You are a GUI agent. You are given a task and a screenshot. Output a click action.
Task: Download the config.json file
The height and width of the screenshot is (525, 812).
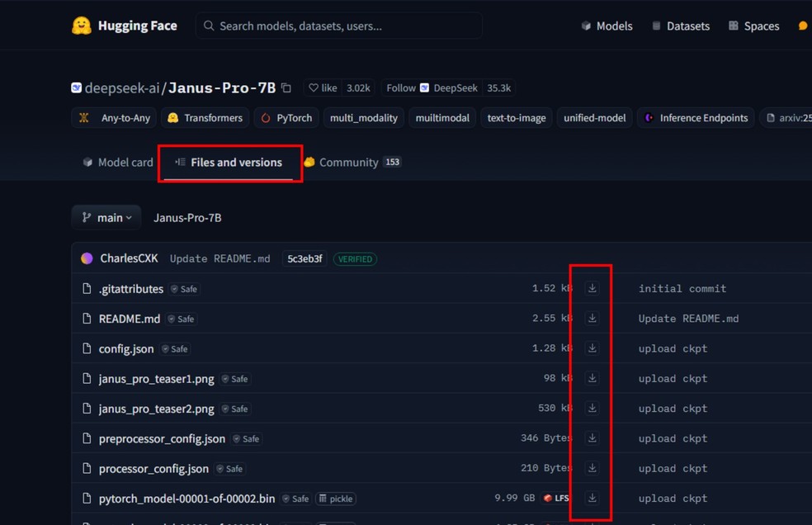pos(592,348)
